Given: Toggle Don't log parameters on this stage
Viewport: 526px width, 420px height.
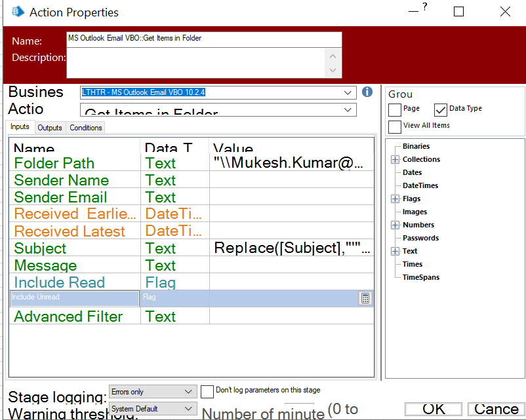Looking at the screenshot, I should [x=207, y=392].
